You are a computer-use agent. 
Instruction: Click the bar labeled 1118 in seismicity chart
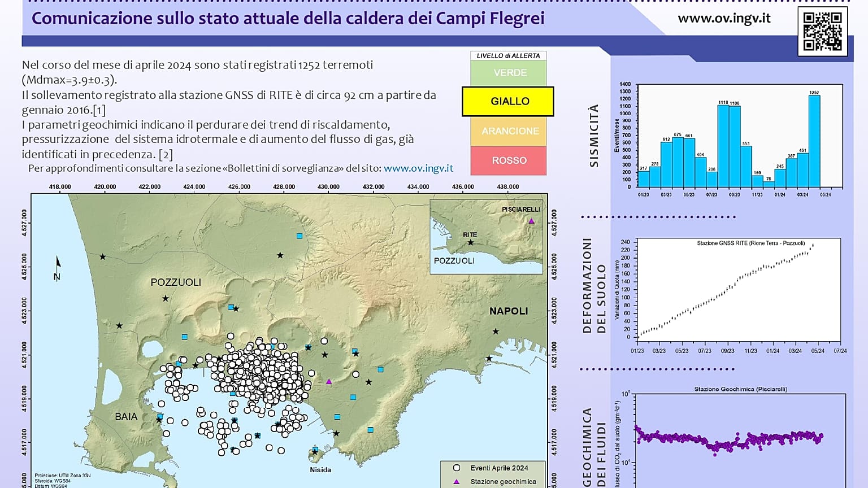point(723,146)
